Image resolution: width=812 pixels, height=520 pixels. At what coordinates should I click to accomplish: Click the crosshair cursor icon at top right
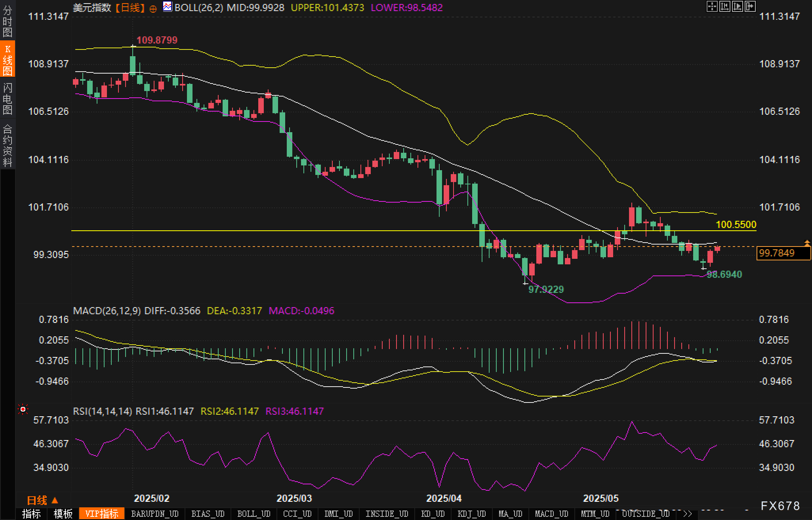tap(712, 6)
